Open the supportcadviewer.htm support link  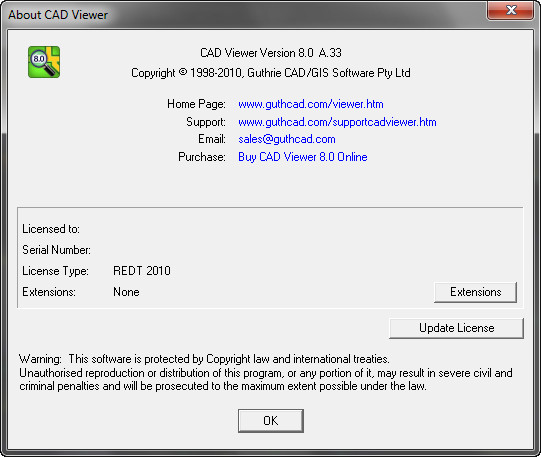pyautogui.click(x=337, y=122)
